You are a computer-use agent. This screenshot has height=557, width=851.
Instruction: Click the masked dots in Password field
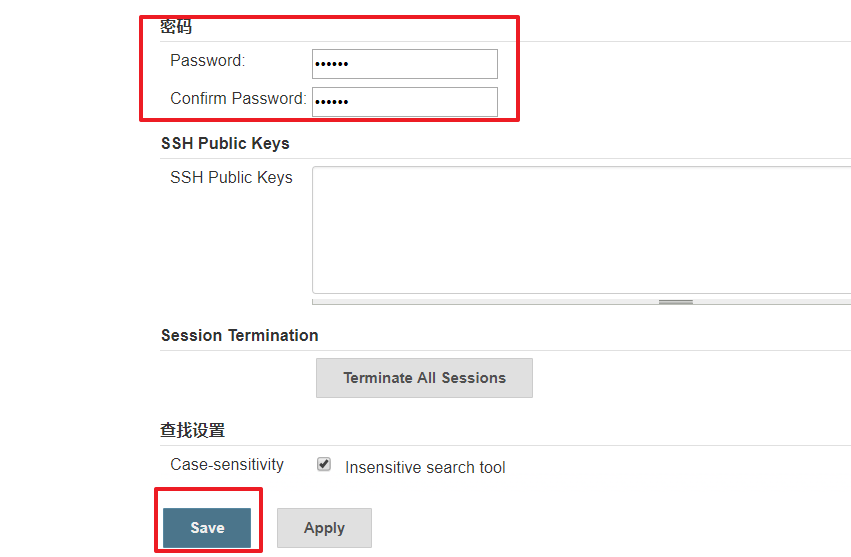pos(332,64)
